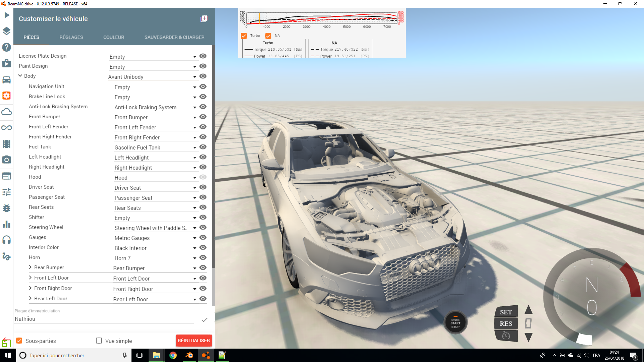Click the orange RPM marker on torque graph
The width and height of the screenshot is (644, 362).
click(x=259, y=18)
